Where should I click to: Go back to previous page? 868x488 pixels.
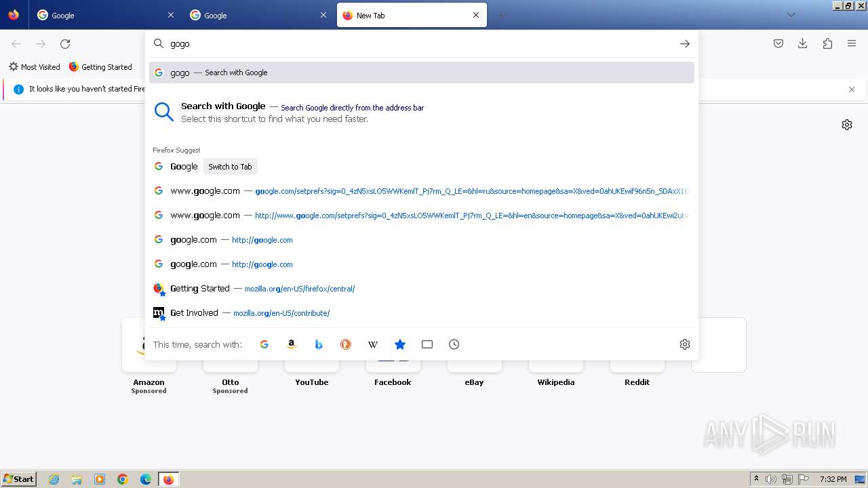[16, 44]
